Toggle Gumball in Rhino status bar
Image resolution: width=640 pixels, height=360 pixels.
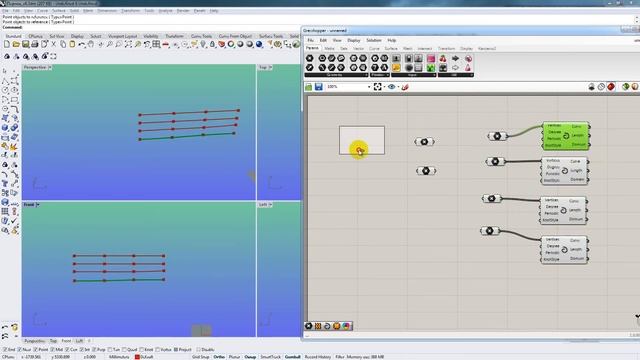coord(292,357)
